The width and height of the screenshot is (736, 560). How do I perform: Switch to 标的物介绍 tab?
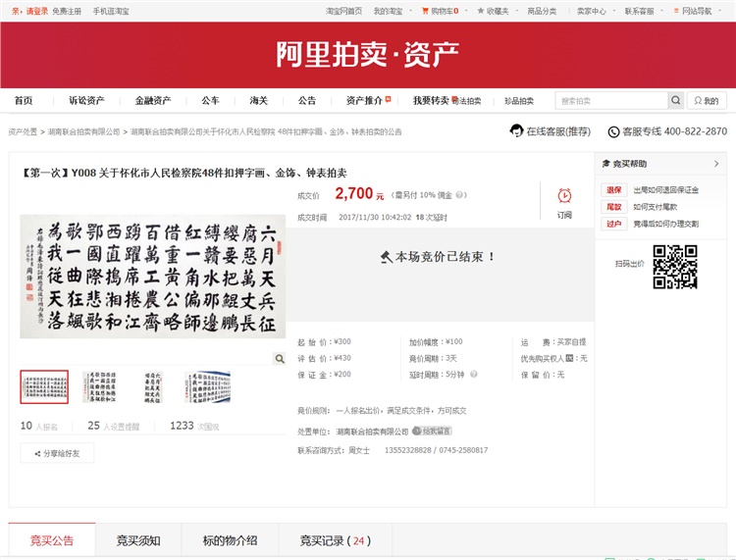point(230,540)
